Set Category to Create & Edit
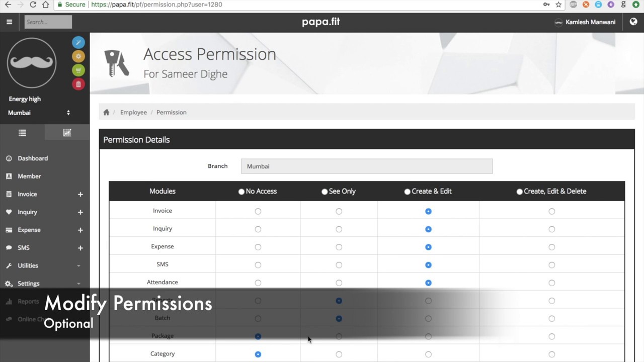644x362 pixels. pyautogui.click(x=428, y=354)
